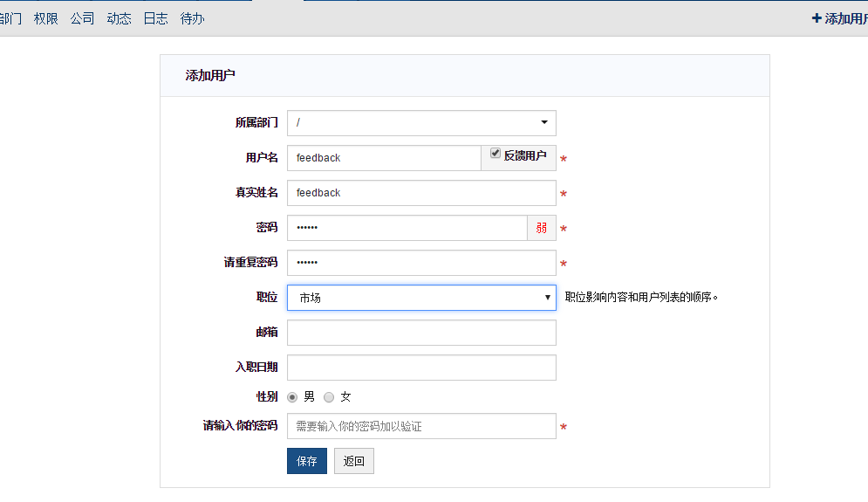Expand the 职位 dropdown showing 市场
This screenshot has height=502, width=868.
point(421,298)
